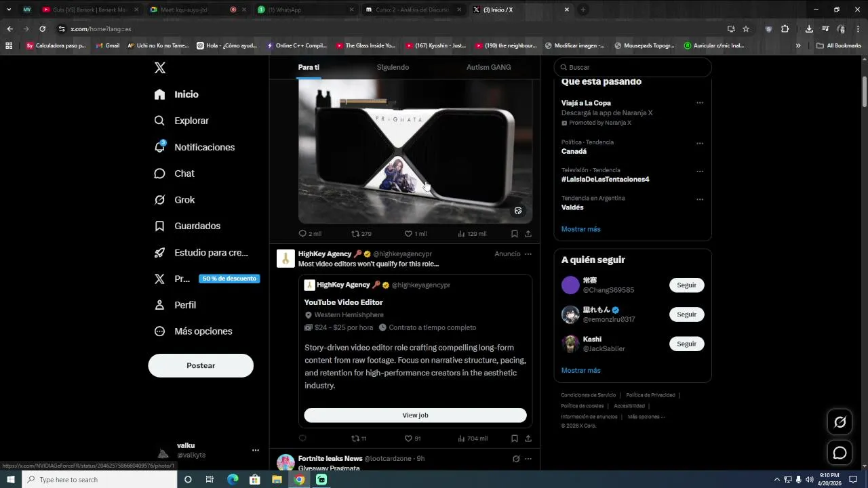This screenshot has height=488, width=868.
Task: Open Explorar search page
Action: 181,121
